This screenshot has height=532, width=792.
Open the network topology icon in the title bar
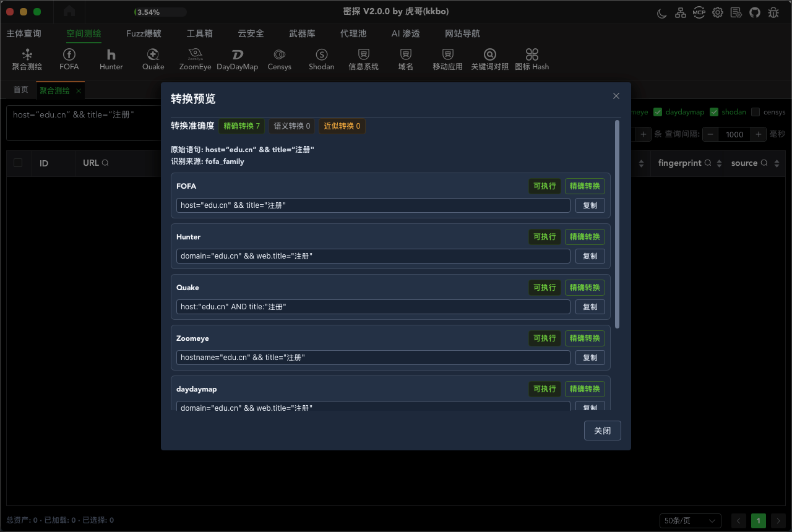[681, 12]
